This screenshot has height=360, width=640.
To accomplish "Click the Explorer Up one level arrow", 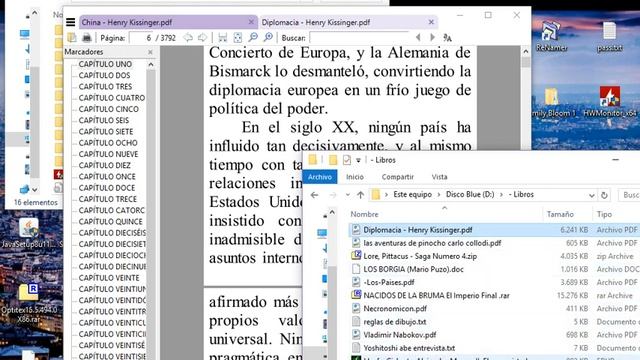I will point(360,195).
